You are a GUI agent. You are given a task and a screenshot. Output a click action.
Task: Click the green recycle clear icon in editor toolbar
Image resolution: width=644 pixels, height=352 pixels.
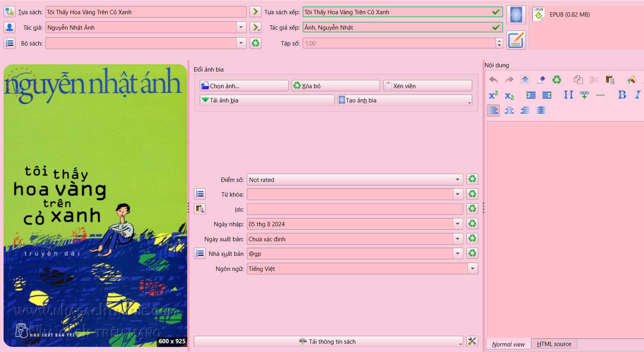(x=557, y=79)
